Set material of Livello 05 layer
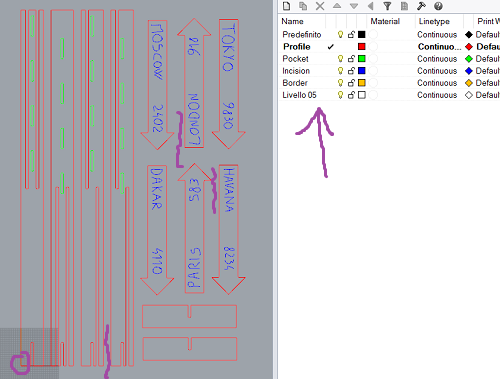 (x=373, y=95)
